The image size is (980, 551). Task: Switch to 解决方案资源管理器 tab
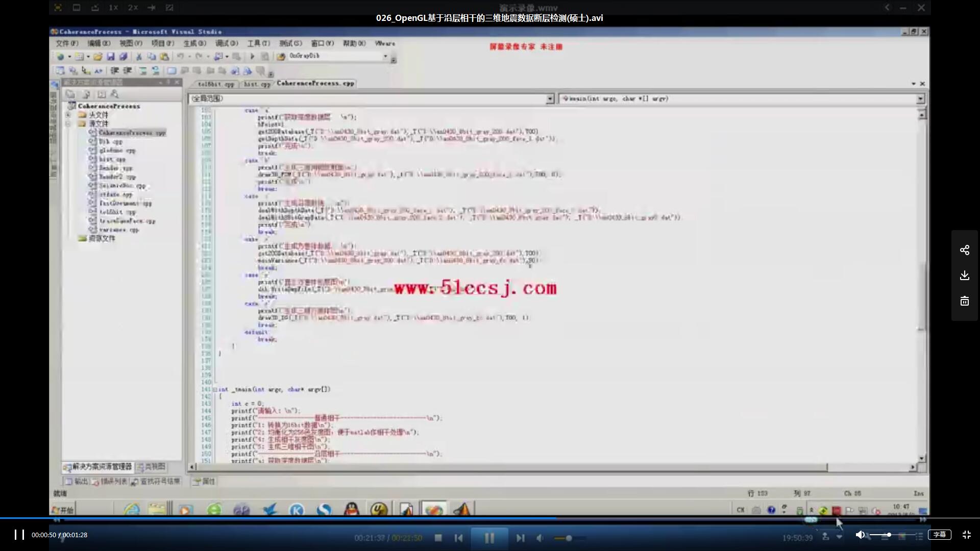click(97, 467)
